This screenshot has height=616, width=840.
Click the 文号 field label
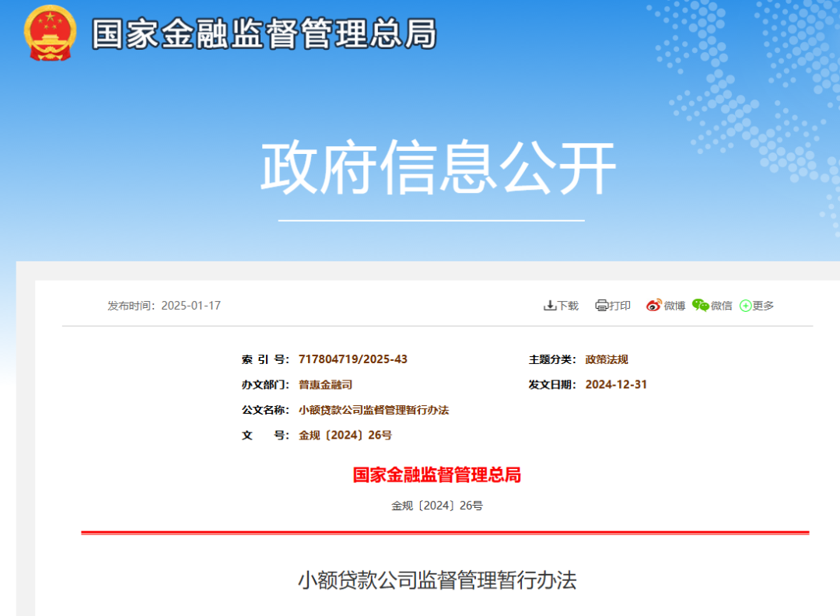(265, 435)
